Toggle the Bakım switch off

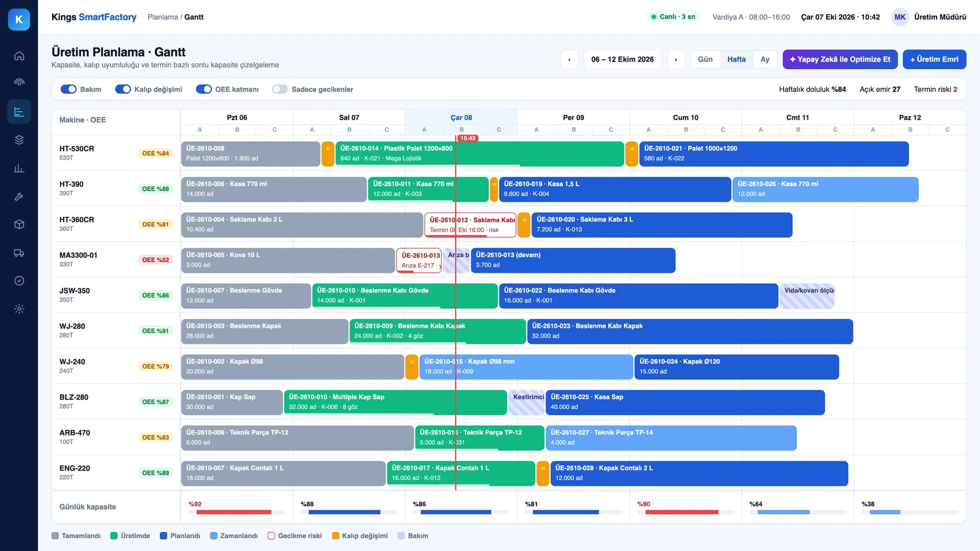click(x=69, y=89)
